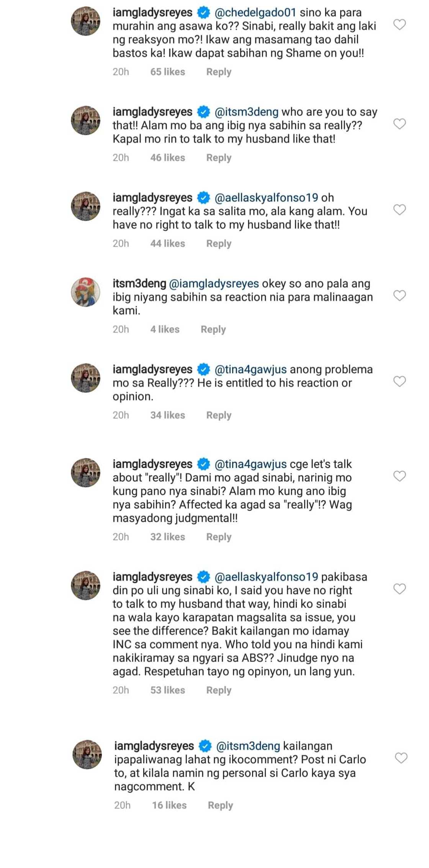Tap heart on 'Wag masyadong judgmental' comment

[x=400, y=476]
